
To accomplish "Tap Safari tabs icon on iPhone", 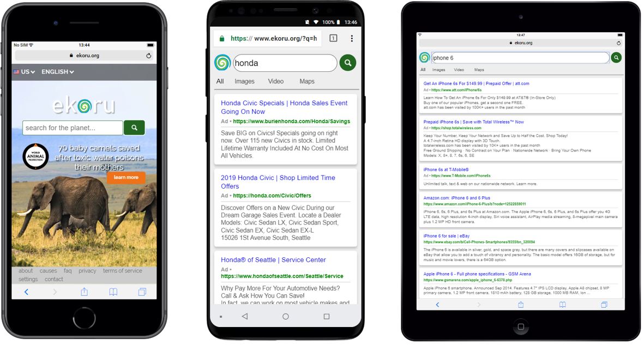I will pos(142,292).
